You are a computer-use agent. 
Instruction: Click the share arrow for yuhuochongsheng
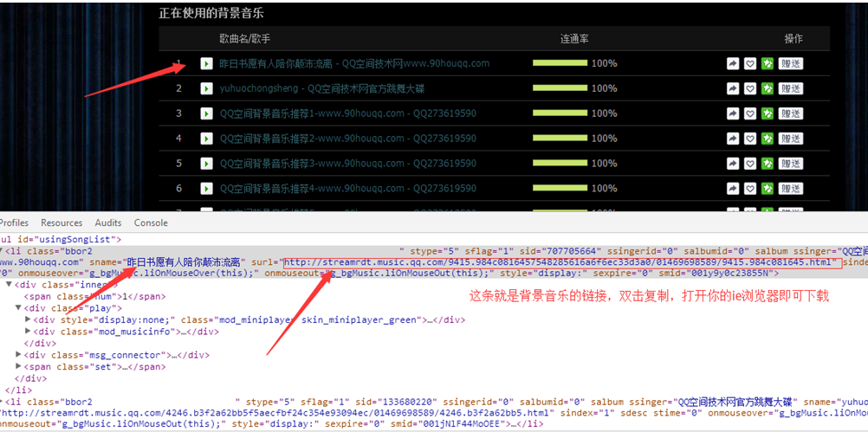click(x=732, y=88)
